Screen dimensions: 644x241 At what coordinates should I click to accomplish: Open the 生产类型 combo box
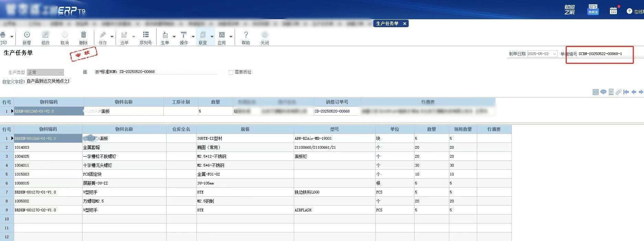click(x=45, y=72)
